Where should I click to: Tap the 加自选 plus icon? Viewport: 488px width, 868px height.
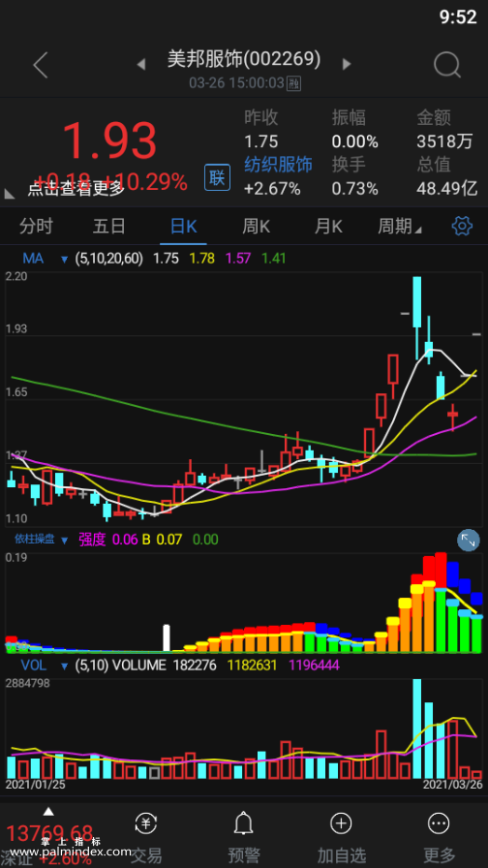[342, 823]
